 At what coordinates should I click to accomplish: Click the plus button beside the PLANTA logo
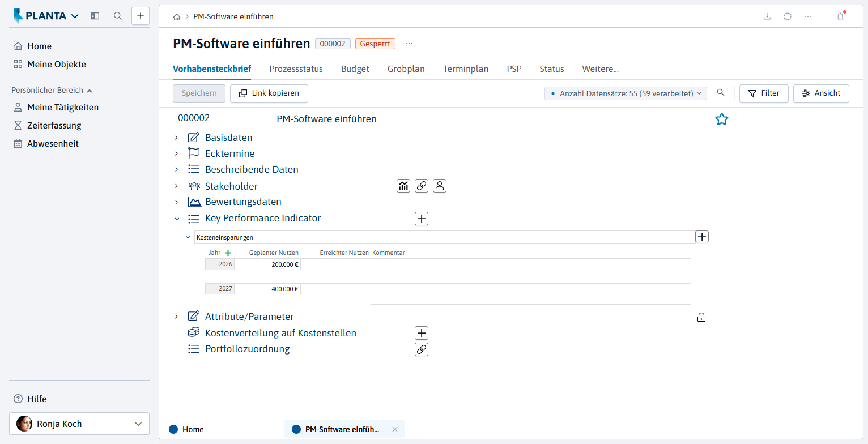[141, 16]
